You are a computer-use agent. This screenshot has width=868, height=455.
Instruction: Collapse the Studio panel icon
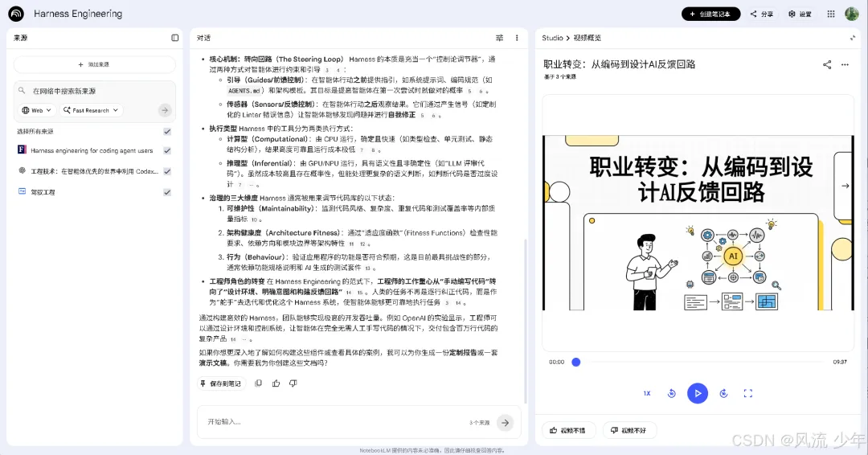point(853,38)
